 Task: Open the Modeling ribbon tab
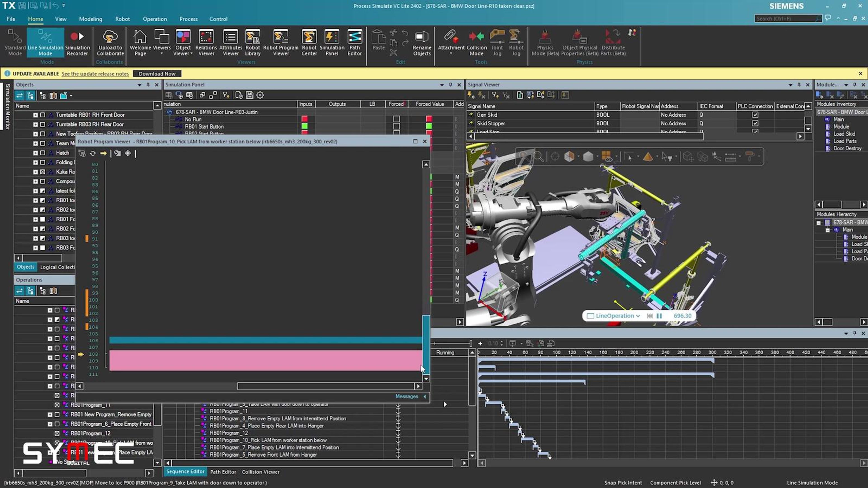[90, 19]
